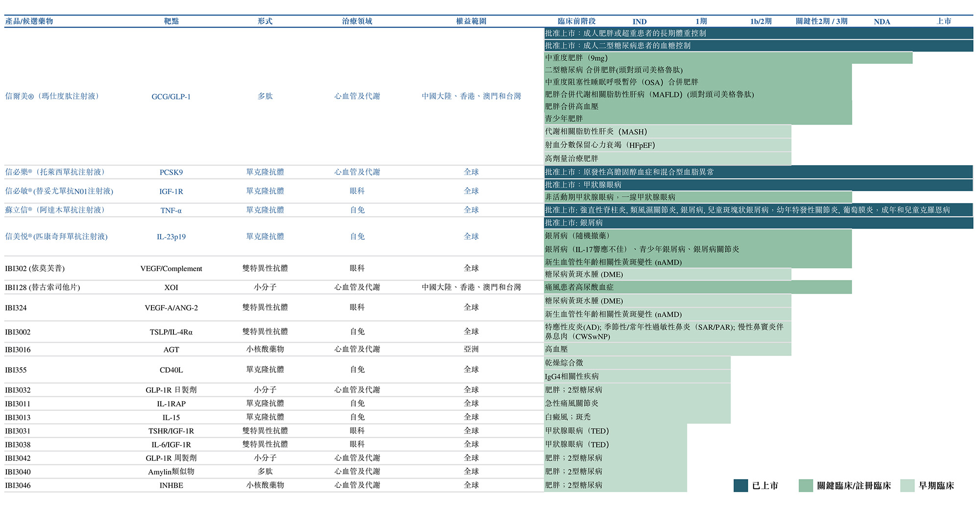Select the IL-23p19 target cell
The image size is (980, 508).
click(171, 237)
